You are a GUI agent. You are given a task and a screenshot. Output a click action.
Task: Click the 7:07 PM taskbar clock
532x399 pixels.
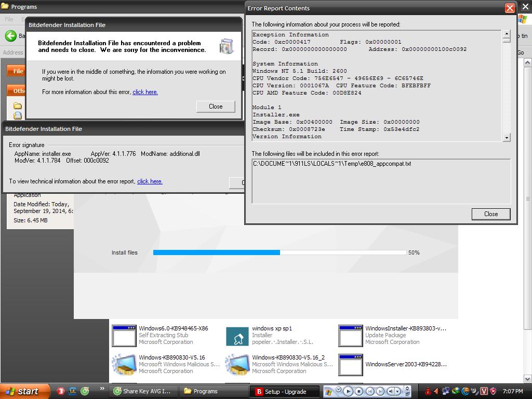pyautogui.click(x=513, y=391)
